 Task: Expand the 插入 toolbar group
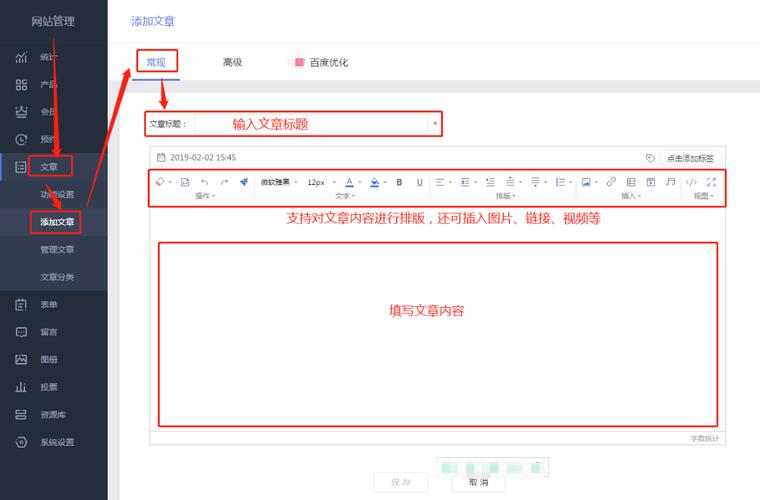tap(631, 196)
